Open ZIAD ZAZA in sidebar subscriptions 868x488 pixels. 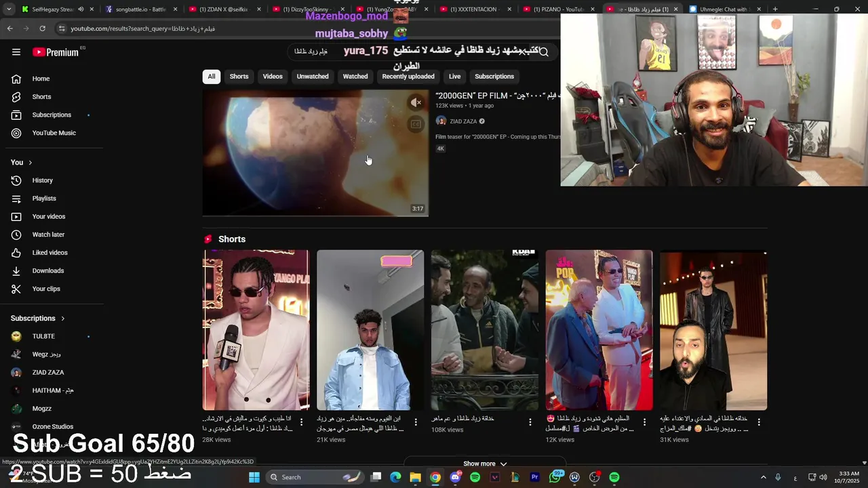coord(47,373)
